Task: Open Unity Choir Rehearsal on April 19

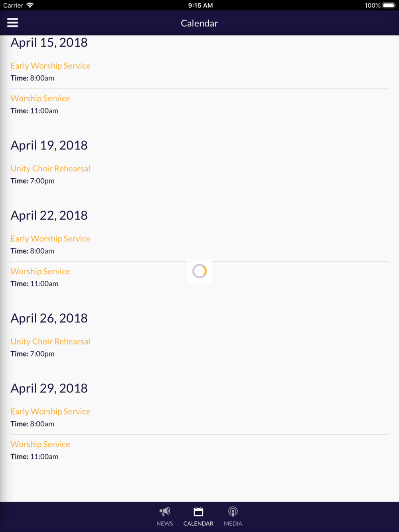Action: [x=50, y=169]
